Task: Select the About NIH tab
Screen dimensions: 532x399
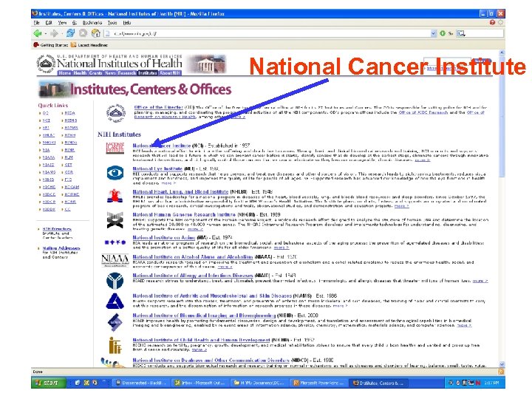Action: click(170, 73)
